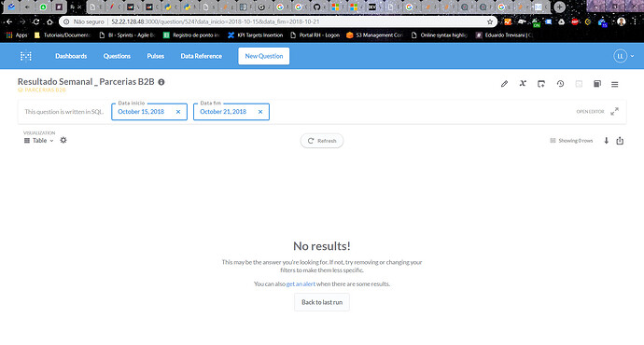Open the LL user account menu
644x345 pixels.
(x=623, y=56)
